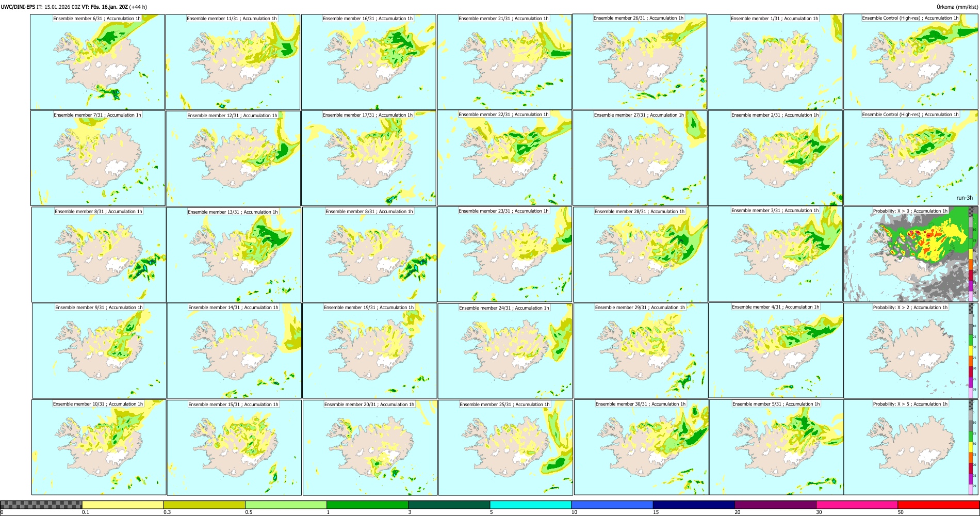This screenshot has width=980, height=516.
Task: Select the red above-50 legend swatch
Action: (x=938, y=505)
